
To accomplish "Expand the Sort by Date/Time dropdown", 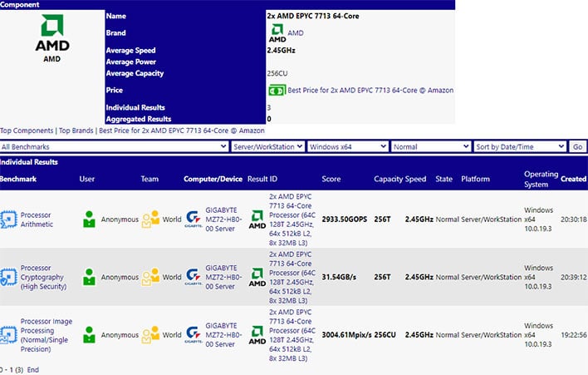I will tap(520, 147).
